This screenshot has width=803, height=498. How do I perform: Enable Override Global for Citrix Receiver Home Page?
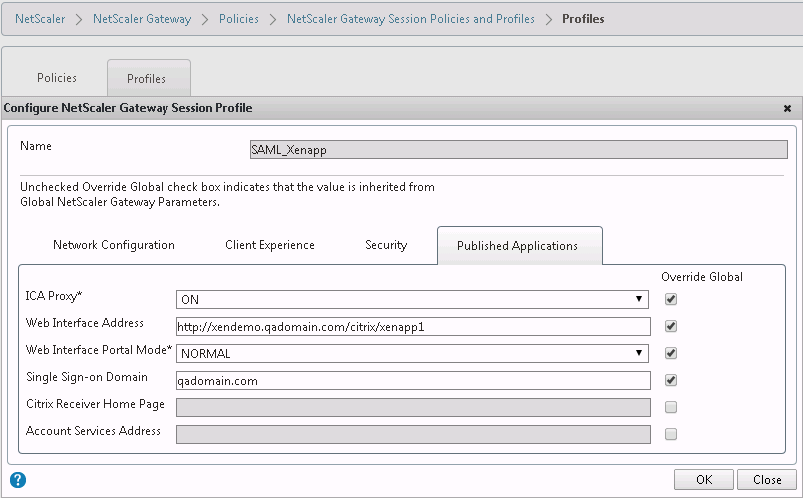point(671,407)
